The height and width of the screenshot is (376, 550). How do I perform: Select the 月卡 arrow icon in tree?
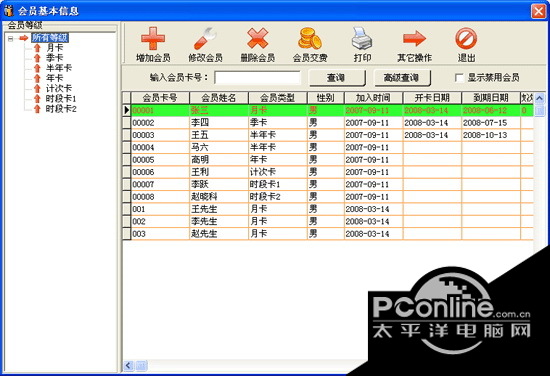coord(37,47)
